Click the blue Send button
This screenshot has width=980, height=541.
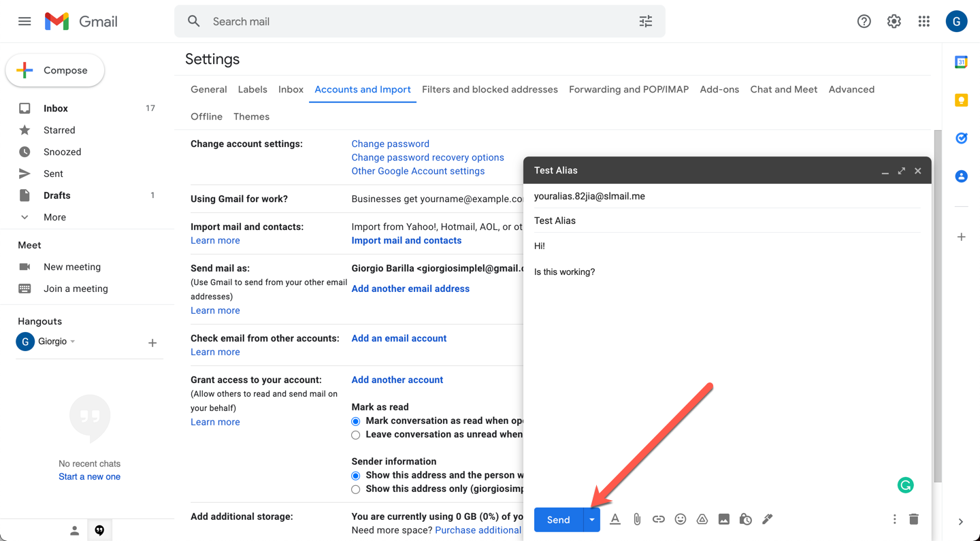[558, 520]
